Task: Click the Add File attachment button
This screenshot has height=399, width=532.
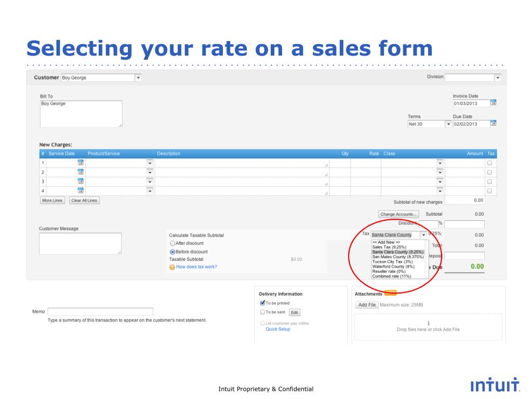Action: (x=367, y=305)
